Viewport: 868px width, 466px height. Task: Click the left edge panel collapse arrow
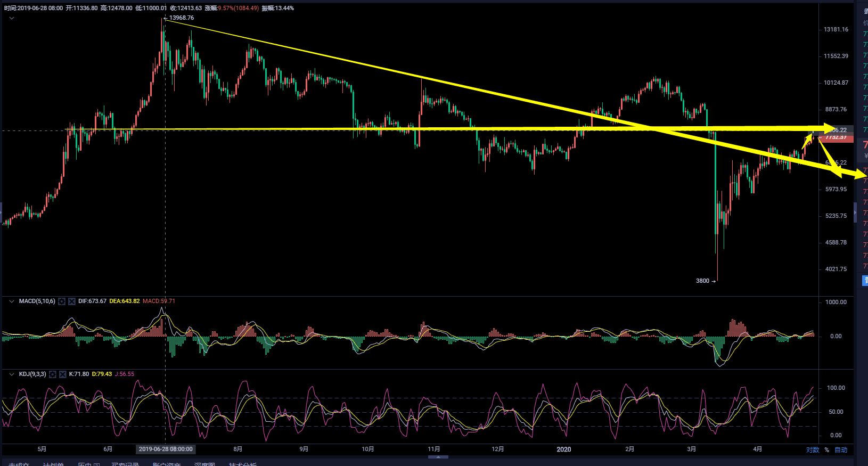coord(1,212)
